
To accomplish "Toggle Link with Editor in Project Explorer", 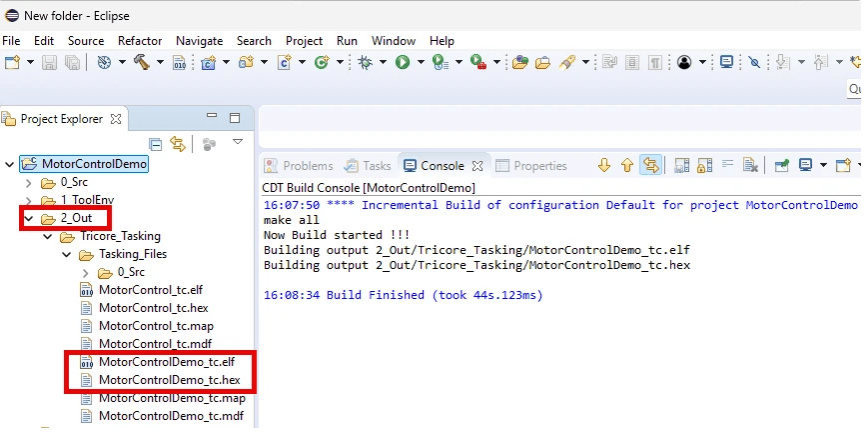I will pos(178,144).
